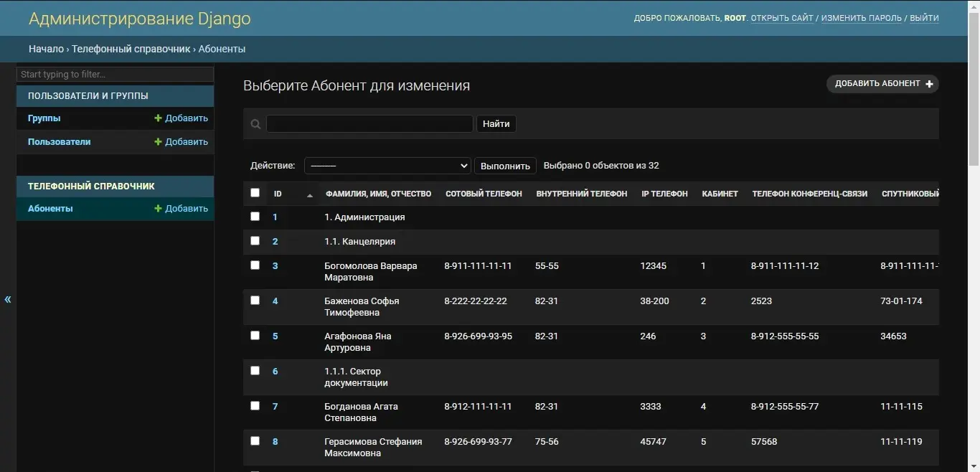
Task: Focus the sidebar filter text field
Action: pos(115,75)
